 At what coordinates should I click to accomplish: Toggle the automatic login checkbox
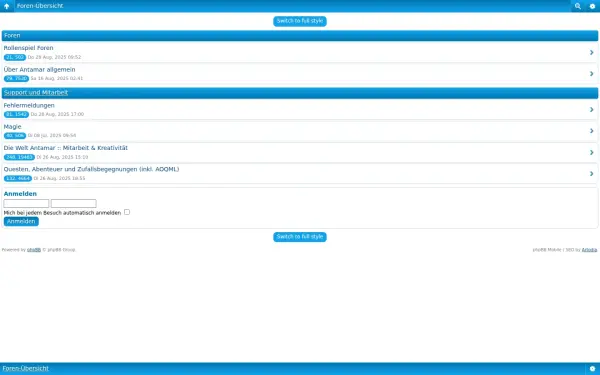click(x=127, y=212)
